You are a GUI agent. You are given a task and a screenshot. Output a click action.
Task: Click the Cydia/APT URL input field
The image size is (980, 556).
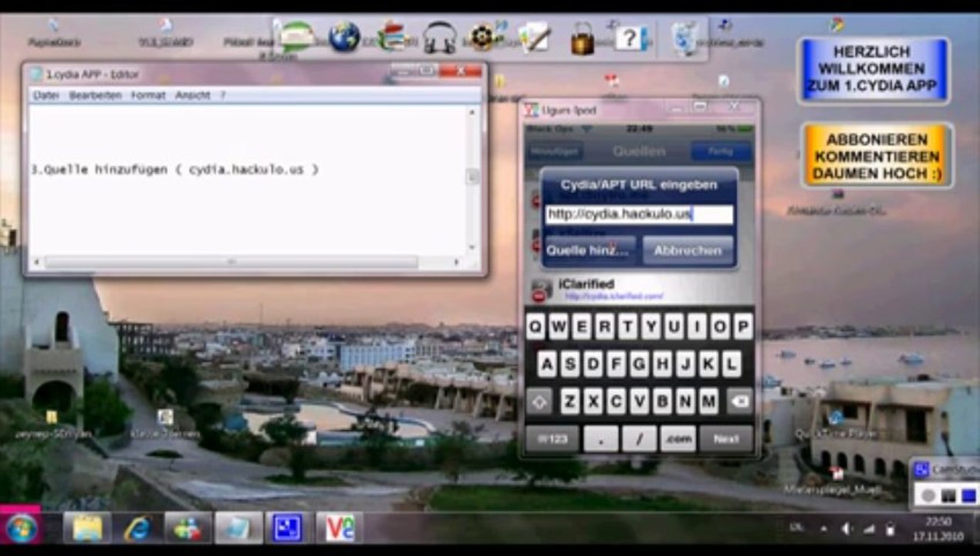coord(638,215)
